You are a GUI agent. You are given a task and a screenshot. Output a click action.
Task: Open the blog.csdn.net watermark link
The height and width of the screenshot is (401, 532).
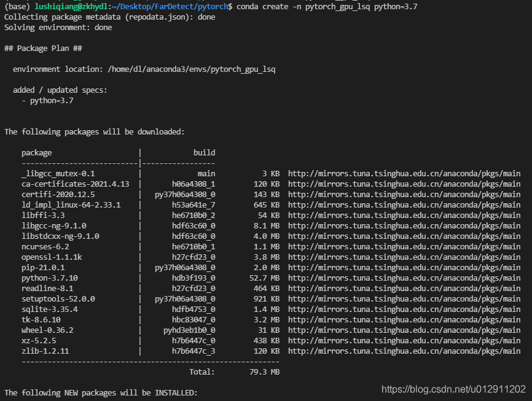pyautogui.click(x=453, y=389)
